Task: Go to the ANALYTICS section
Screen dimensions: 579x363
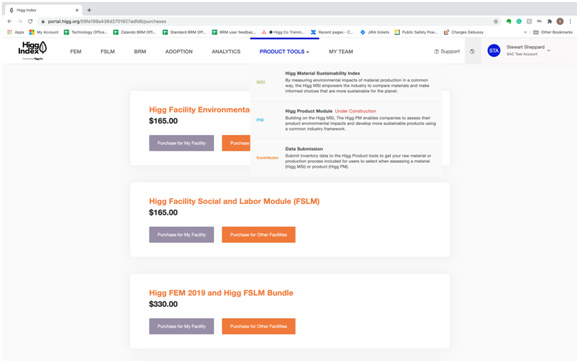Action: pos(226,52)
